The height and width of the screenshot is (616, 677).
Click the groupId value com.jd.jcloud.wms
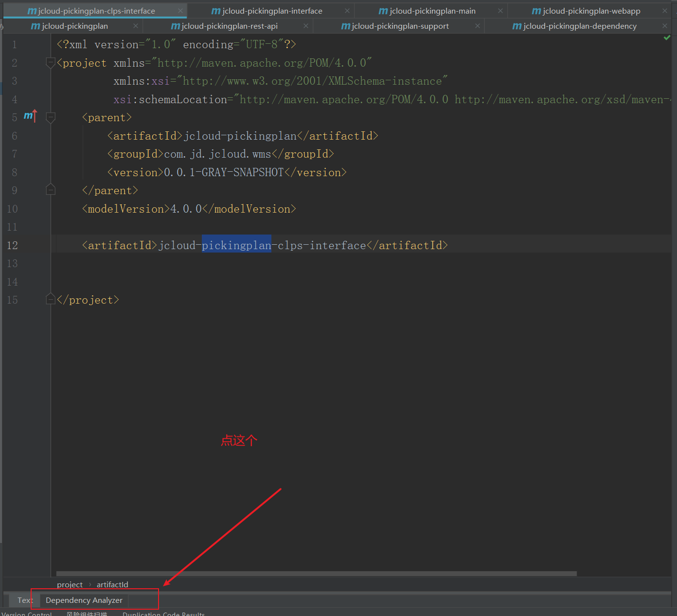click(x=217, y=154)
